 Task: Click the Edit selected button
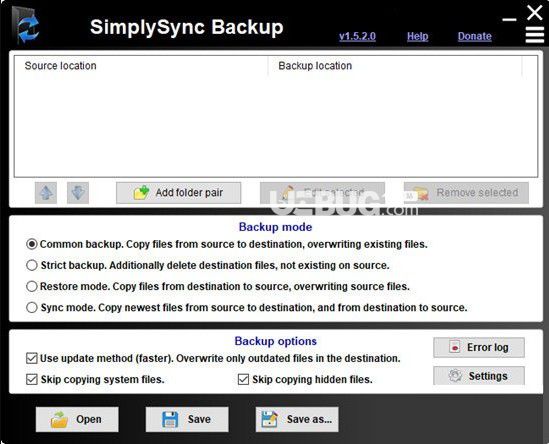[322, 193]
